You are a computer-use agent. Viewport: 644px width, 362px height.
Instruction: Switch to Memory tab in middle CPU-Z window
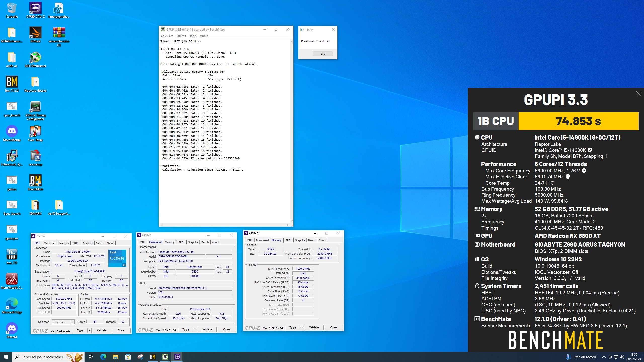click(x=169, y=242)
